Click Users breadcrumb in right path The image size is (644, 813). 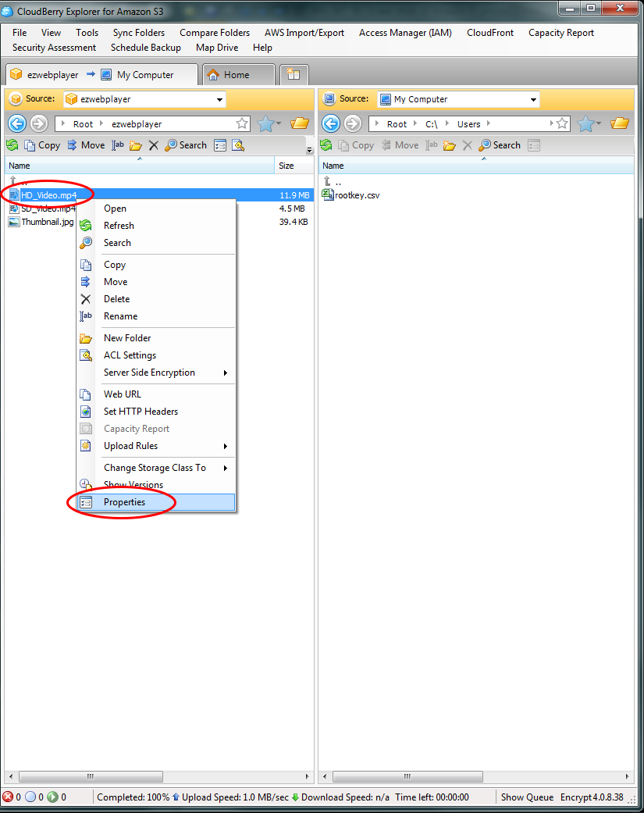coord(468,124)
